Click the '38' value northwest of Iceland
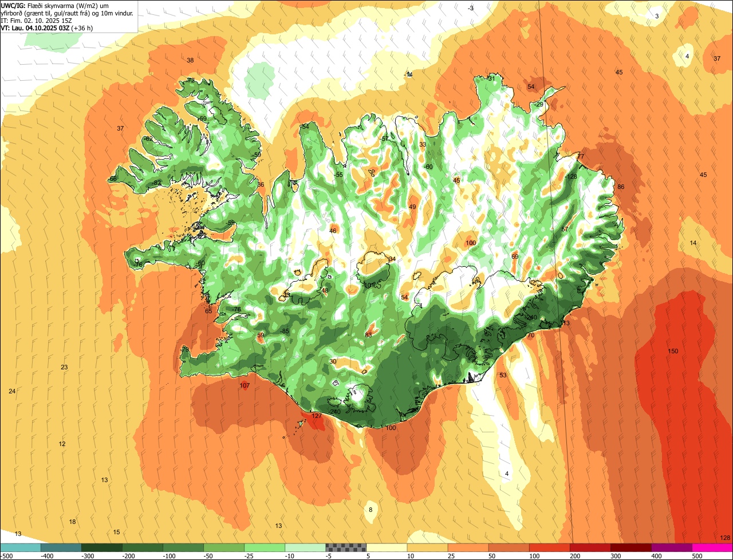The width and height of the screenshot is (733, 560). click(190, 60)
